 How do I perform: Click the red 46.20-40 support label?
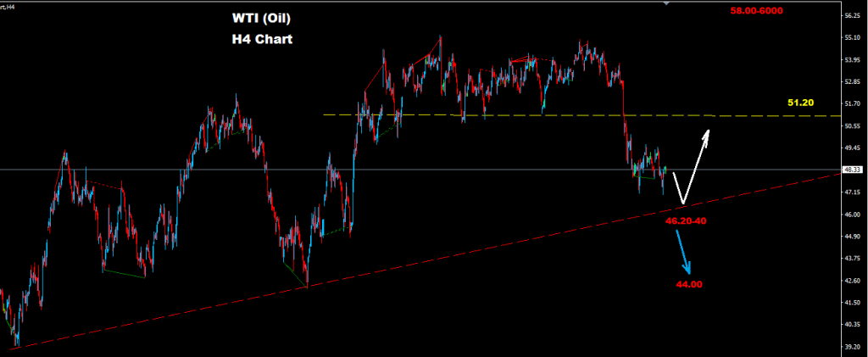coord(686,220)
